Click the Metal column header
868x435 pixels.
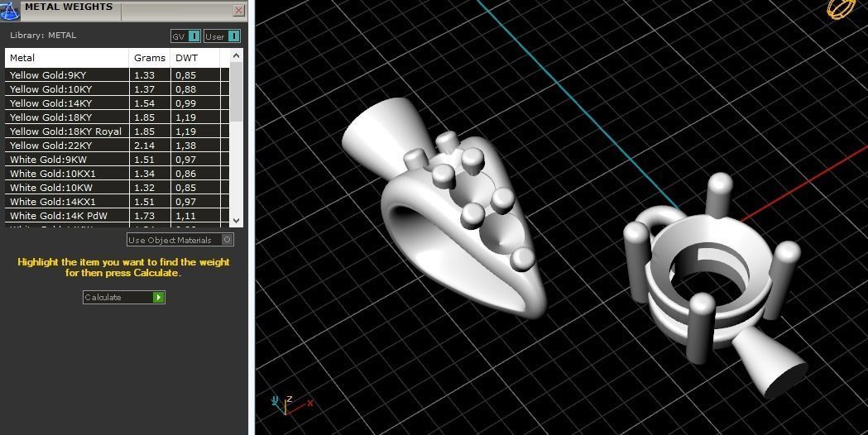pyautogui.click(x=67, y=58)
